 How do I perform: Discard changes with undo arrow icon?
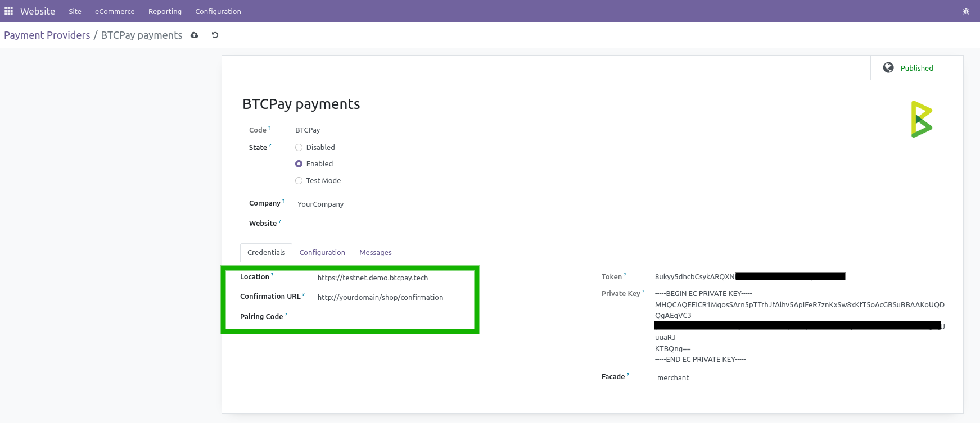[215, 35]
